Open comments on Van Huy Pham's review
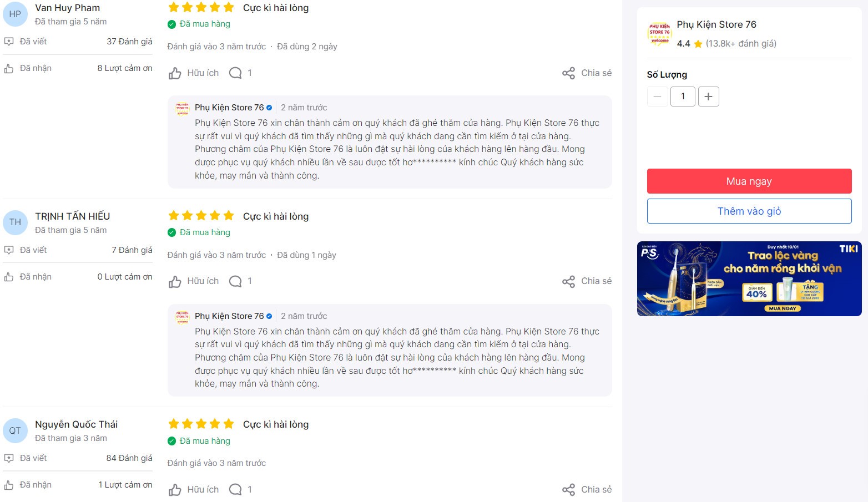868x502 pixels. click(236, 73)
